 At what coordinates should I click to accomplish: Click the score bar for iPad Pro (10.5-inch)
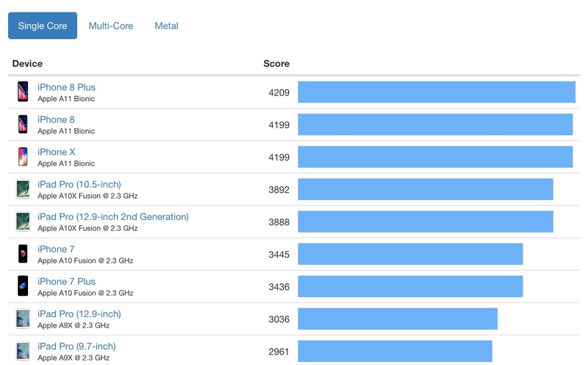[426, 189]
